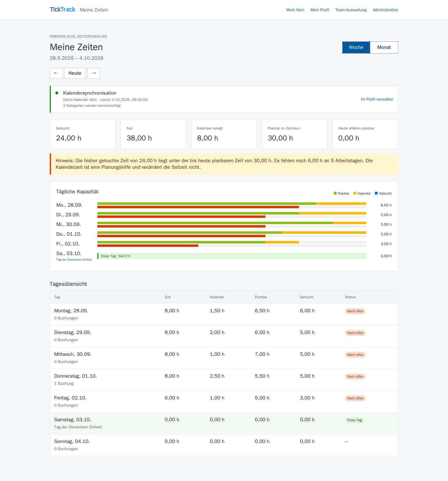Click the Planbar im Zeitraum card

coord(294,134)
